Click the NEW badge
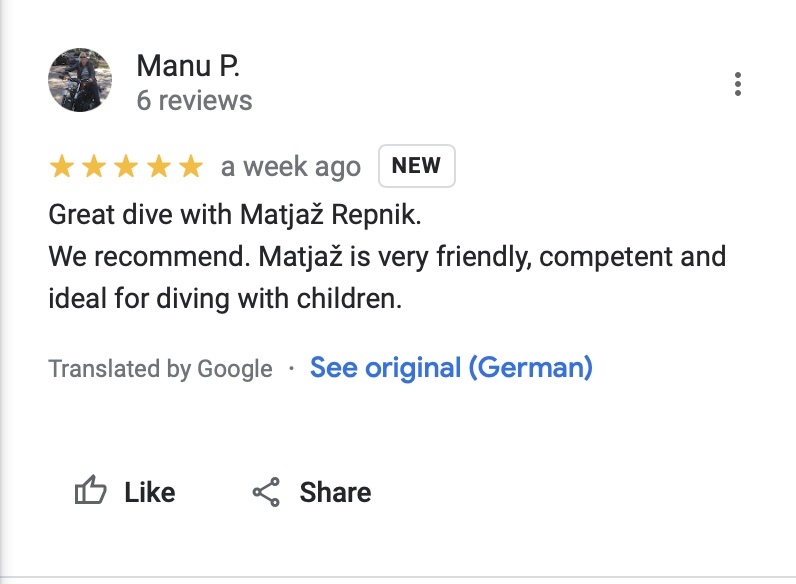 tap(416, 166)
